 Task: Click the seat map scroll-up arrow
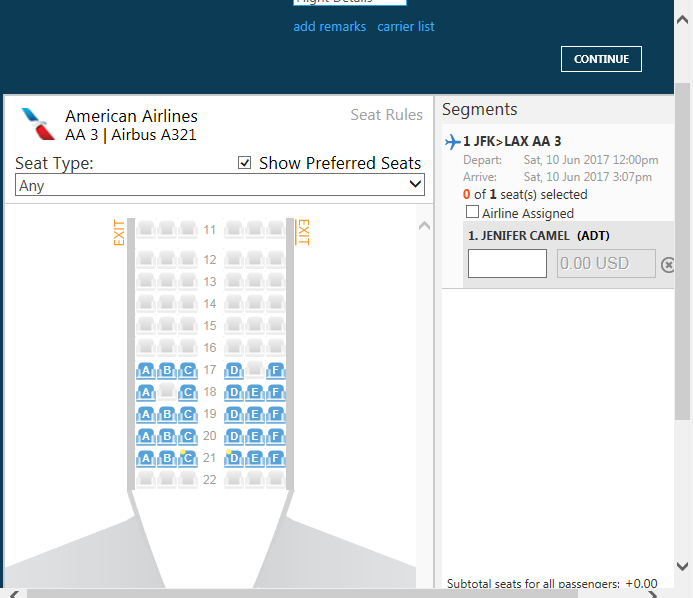coord(424,226)
